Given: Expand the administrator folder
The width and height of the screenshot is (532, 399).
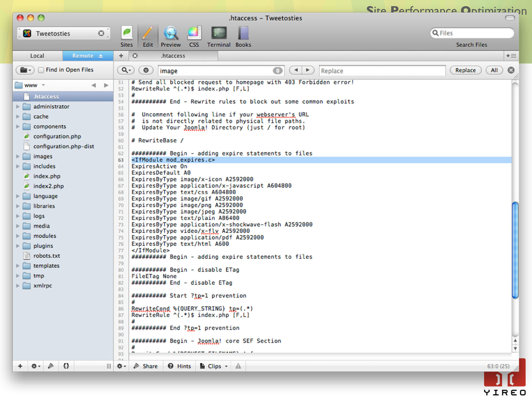Looking at the screenshot, I should click(18, 107).
